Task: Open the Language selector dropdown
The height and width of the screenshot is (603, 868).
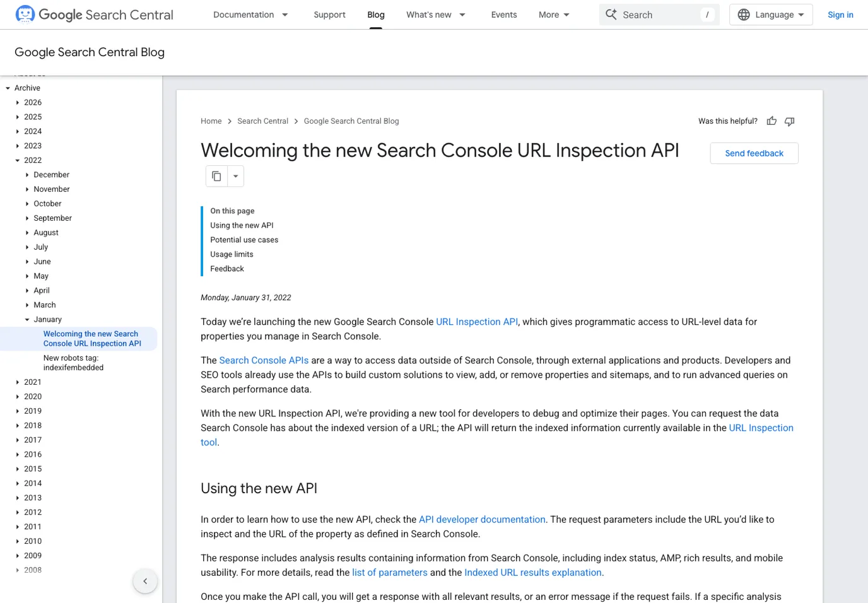Action: tap(771, 15)
